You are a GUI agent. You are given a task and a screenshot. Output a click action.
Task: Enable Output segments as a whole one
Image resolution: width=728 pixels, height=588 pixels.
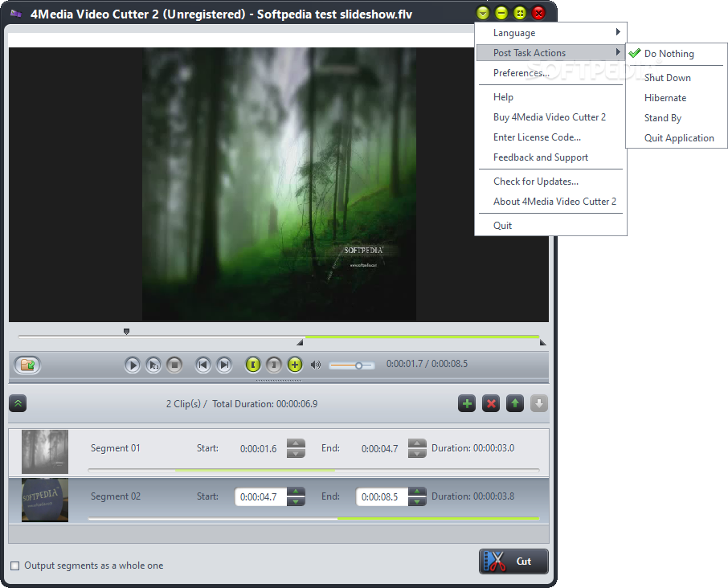14,566
